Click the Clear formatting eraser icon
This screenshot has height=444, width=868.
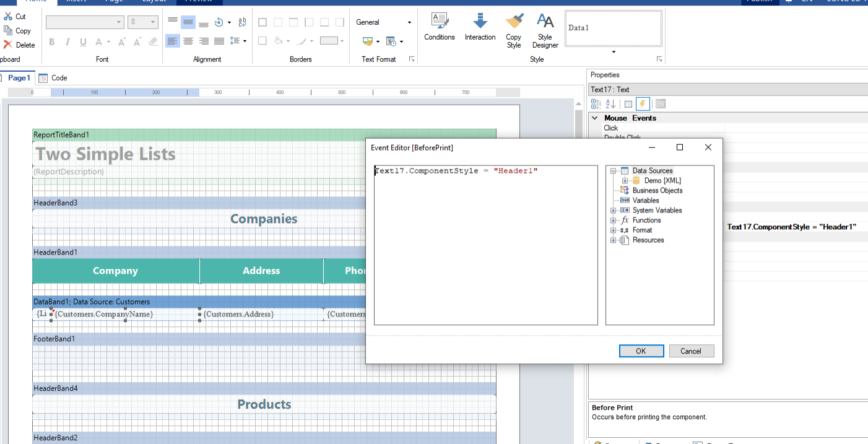[154, 41]
